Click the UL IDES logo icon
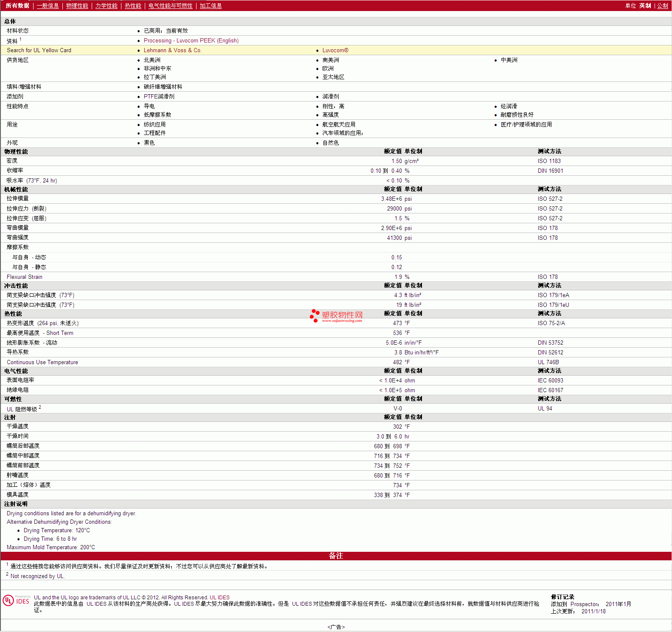672x632 pixels. 16,600
